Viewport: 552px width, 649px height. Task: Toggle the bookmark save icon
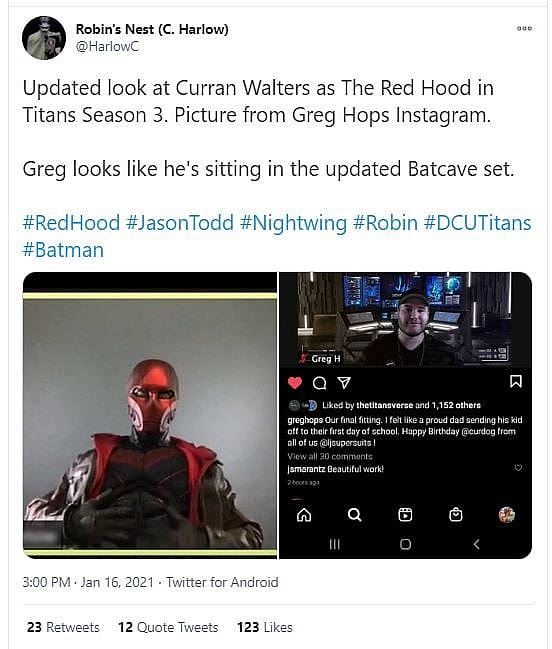[516, 381]
